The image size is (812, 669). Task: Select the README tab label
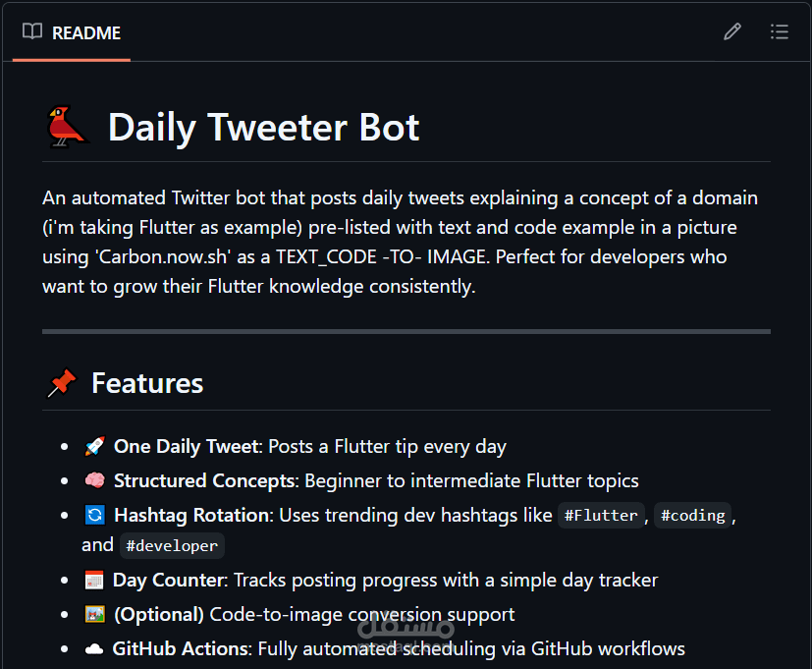(x=86, y=33)
